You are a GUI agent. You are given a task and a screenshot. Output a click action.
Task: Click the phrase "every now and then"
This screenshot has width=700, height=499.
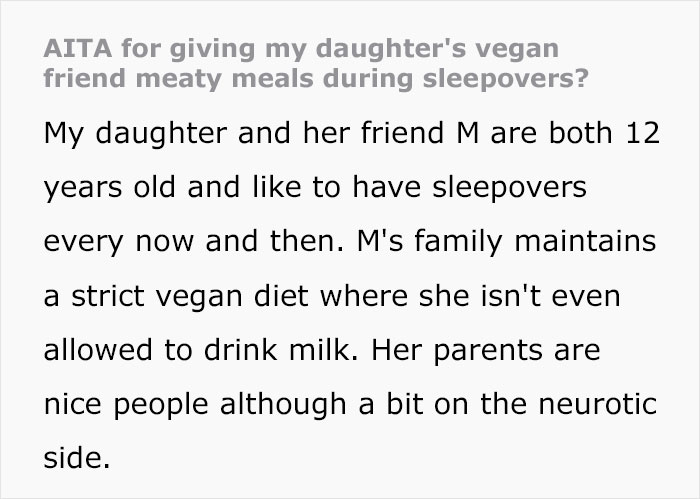191,241
